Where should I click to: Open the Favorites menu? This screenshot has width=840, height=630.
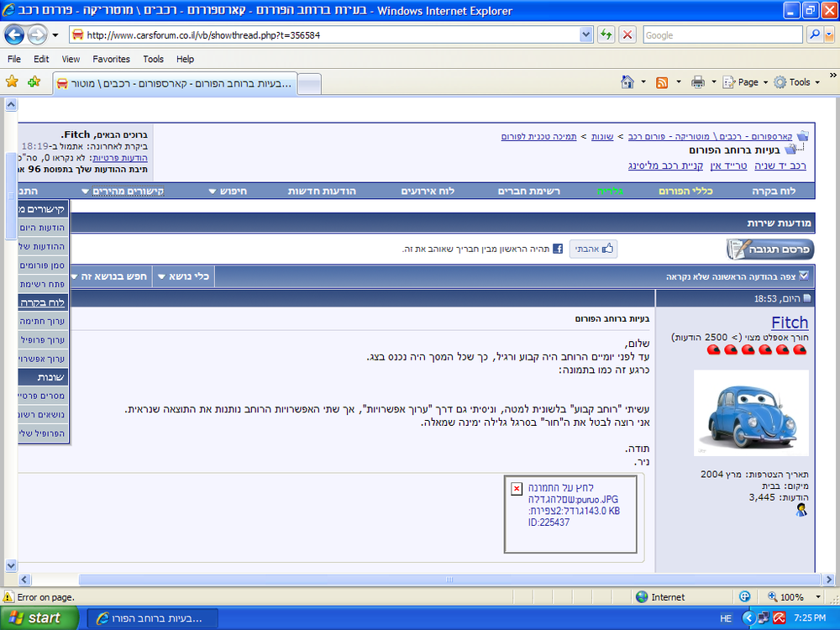click(111, 59)
